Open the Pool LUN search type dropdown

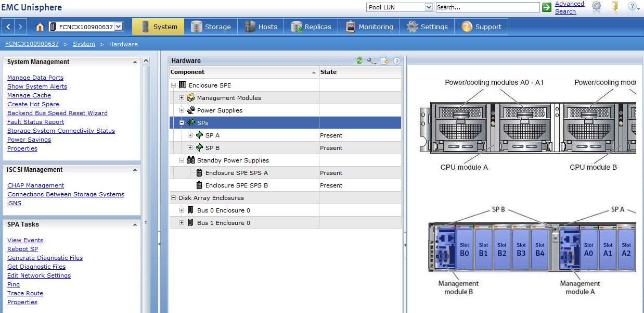click(429, 7)
